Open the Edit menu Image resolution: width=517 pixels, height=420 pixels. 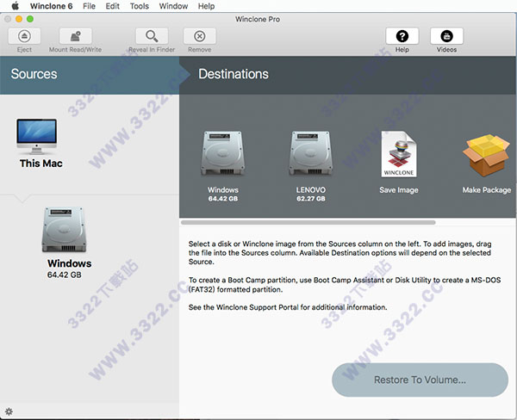point(112,6)
